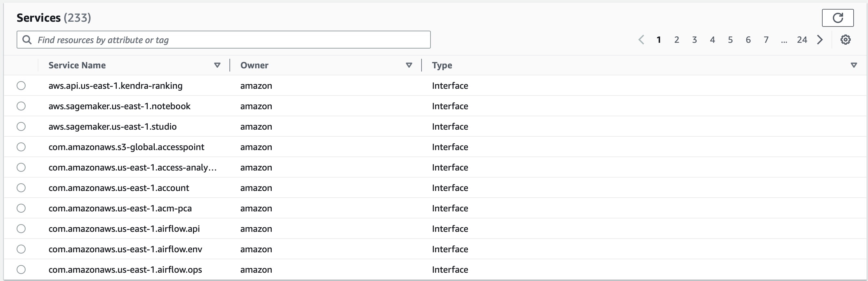Screen dimensions: 868x281
Task: Select com.amazonaws.us-east-1.account radio button
Action: pyautogui.click(x=21, y=188)
